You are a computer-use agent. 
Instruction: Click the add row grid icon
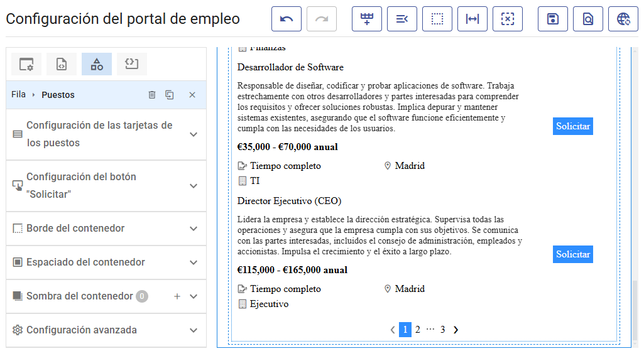pyautogui.click(x=367, y=19)
